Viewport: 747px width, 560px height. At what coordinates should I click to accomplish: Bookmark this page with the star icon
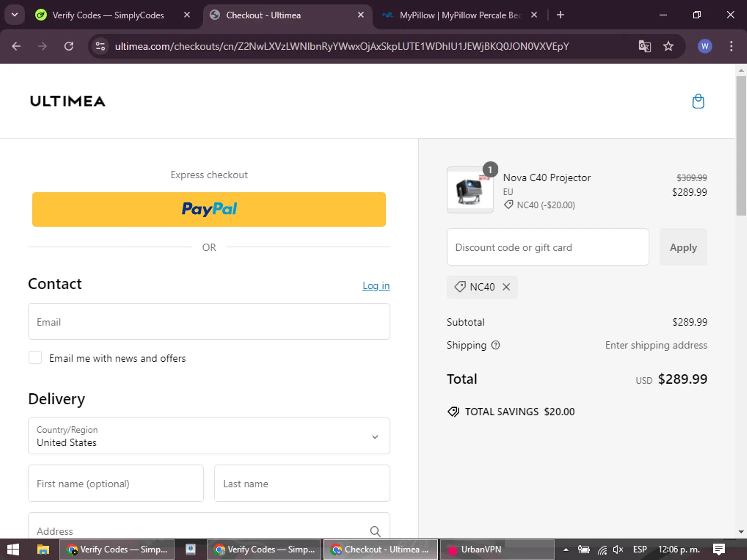pos(668,46)
